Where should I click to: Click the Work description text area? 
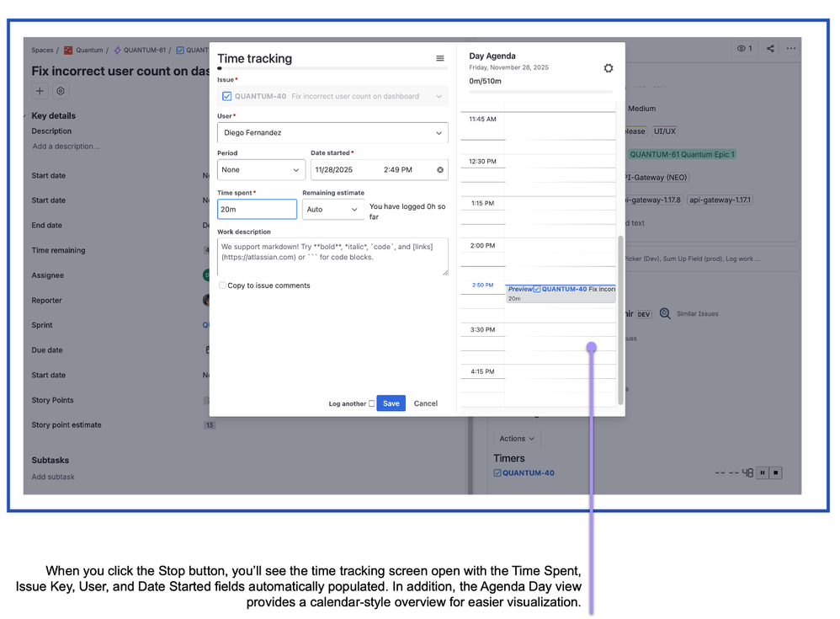click(x=332, y=257)
